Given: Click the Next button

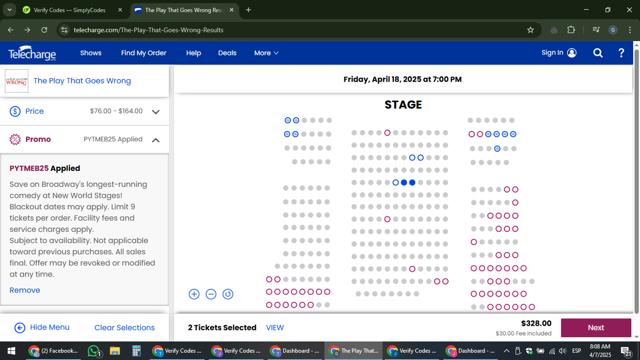Looking at the screenshot, I should (x=596, y=327).
